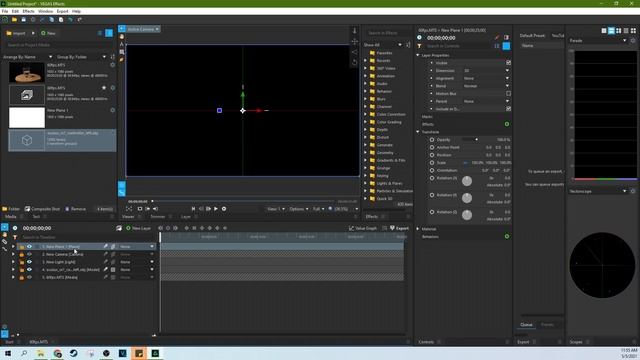Open the Dimension dropdown
The height and width of the screenshot is (360, 640).
(486, 71)
